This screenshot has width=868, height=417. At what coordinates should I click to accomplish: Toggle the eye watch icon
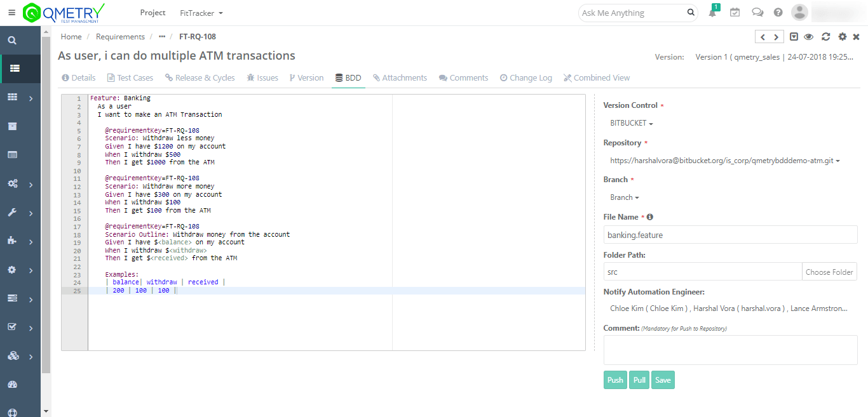[x=809, y=37]
